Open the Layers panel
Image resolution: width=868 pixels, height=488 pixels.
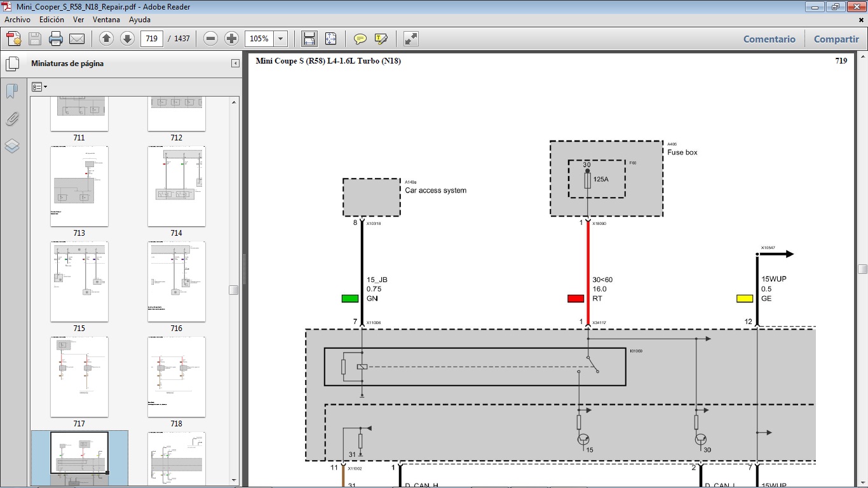[12, 146]
